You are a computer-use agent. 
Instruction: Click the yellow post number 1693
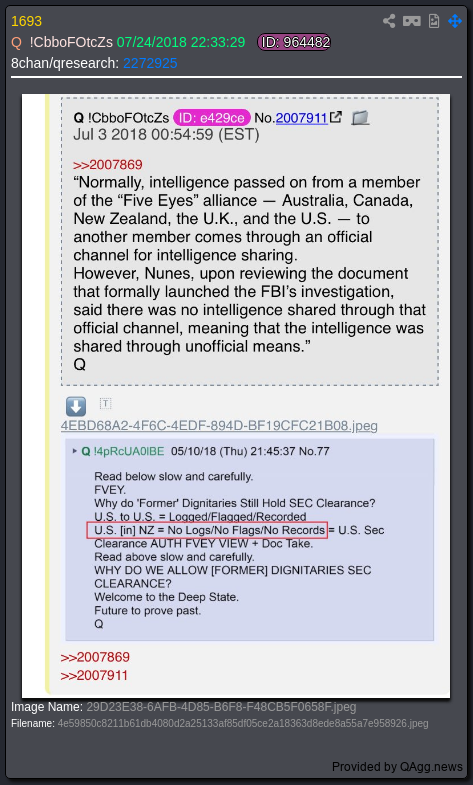pos(27,21)
